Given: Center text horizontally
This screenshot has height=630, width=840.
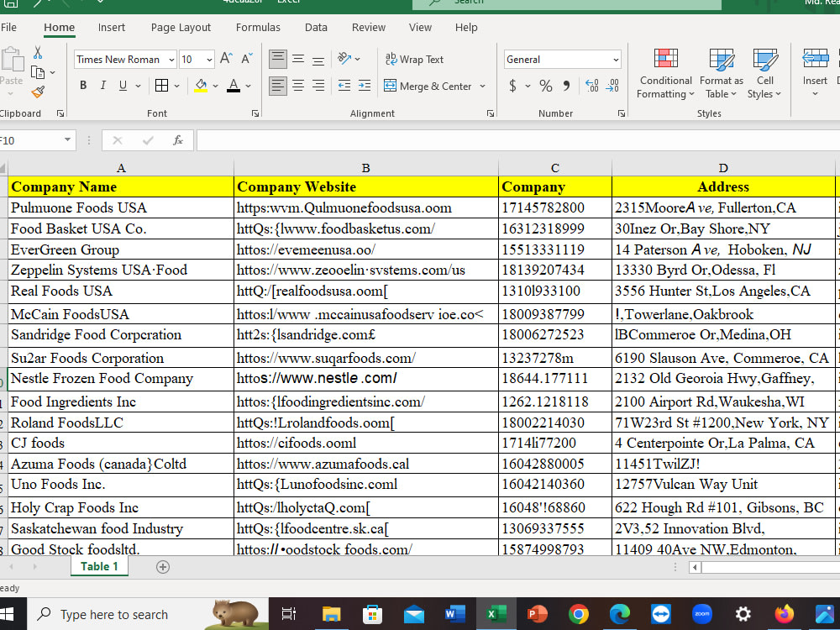Looking at the screenshot, I should tap(298, 86).
